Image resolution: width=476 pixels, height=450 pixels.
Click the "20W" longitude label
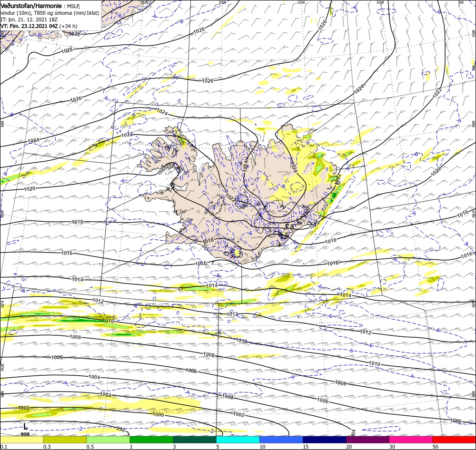point(222,2)
